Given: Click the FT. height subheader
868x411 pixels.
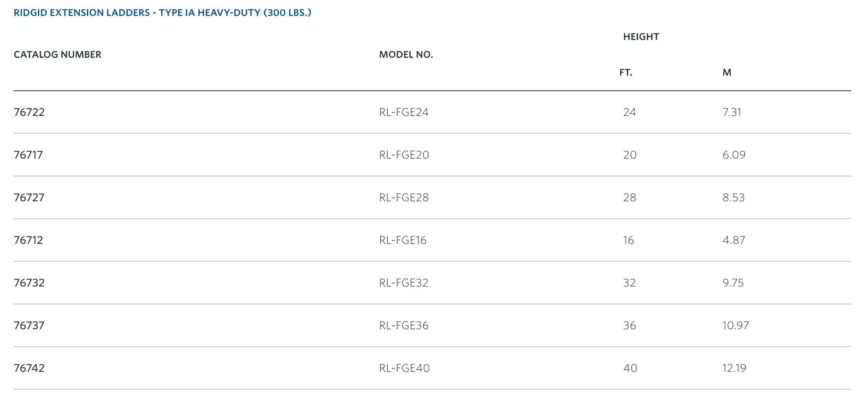Looking at the screenshot, I should 626,73.
